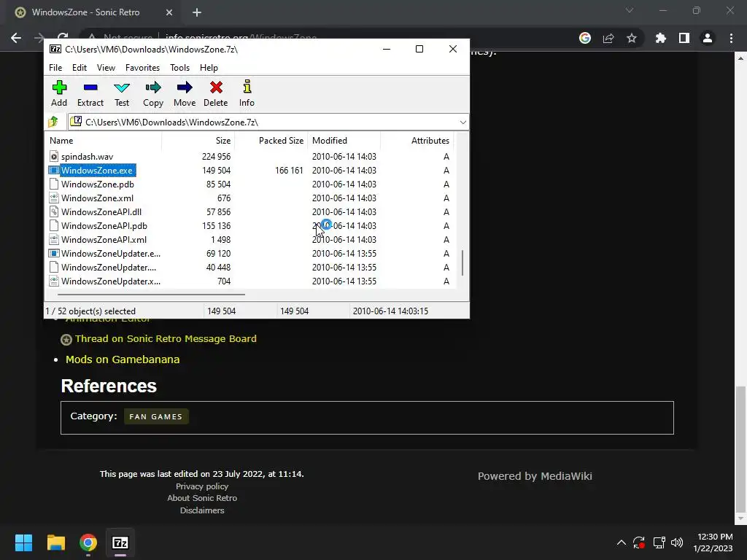Open Chrome profile avatar
The height and width of the screenshot is (560, 747).
click(x=708, y=38)
